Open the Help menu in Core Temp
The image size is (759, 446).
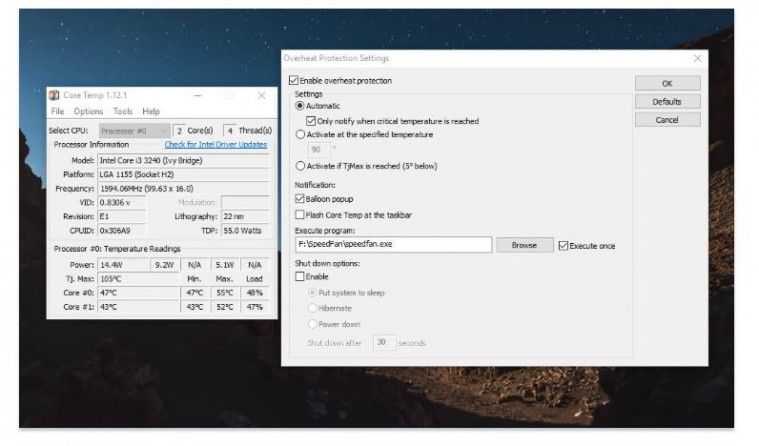coord(151,111)
